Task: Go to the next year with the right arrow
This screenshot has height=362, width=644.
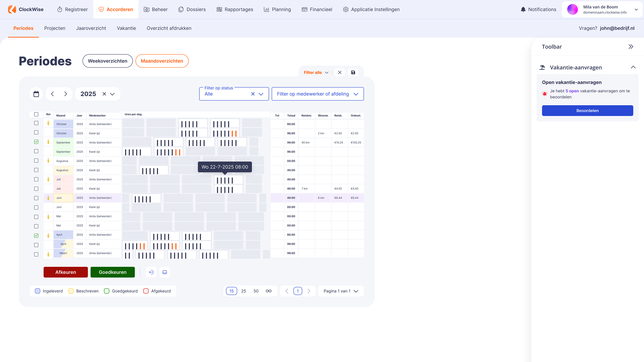Action: click(x=66, y=94)
